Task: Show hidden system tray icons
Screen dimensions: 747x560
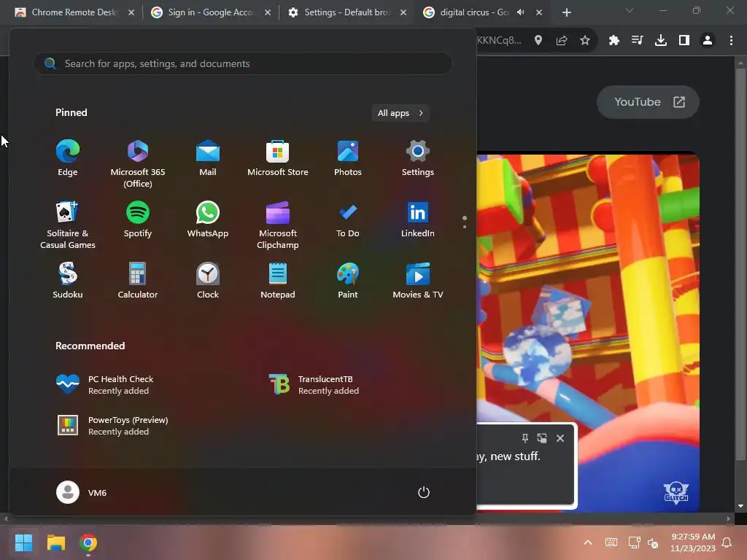Action: coord(588,542)
